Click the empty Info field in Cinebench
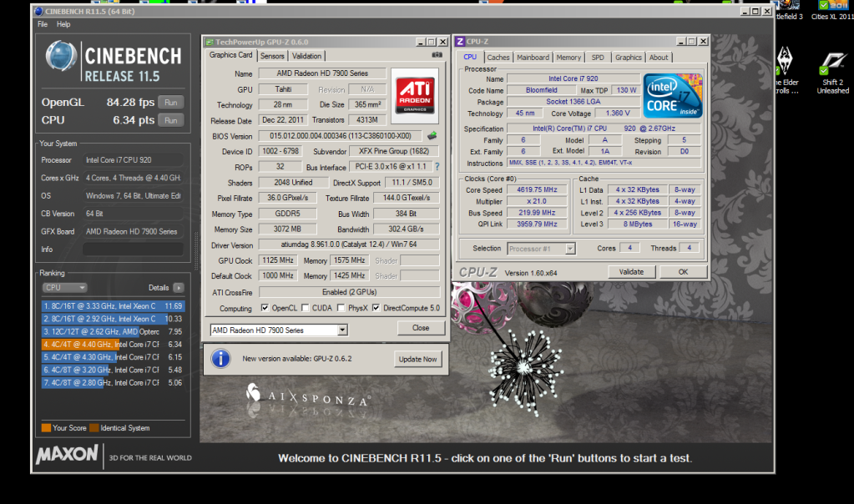Image resolution: width=854 pixels, height=504 pixels. coord(132,249)
